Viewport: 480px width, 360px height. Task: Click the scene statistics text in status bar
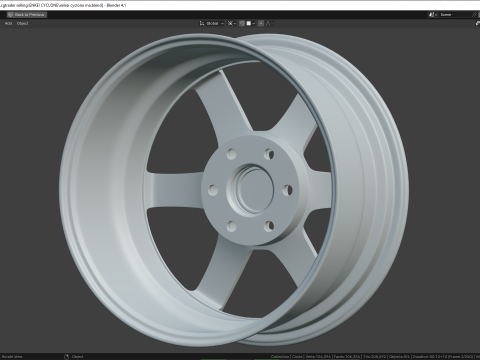point(375,357)
